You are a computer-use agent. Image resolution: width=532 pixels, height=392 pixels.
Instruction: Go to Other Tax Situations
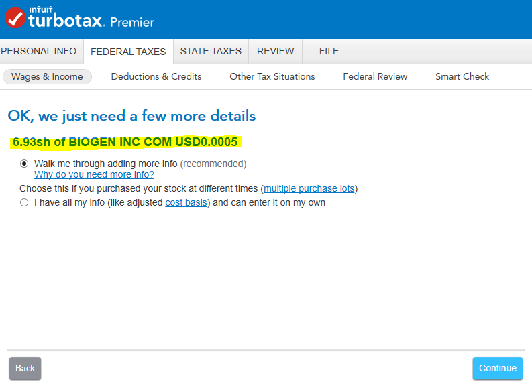coord(272,76)
